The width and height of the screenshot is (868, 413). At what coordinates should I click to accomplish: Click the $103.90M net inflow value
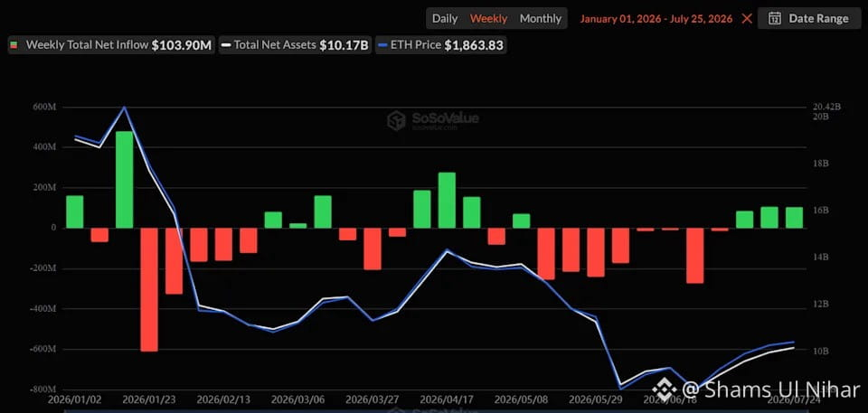pos(182,45)
